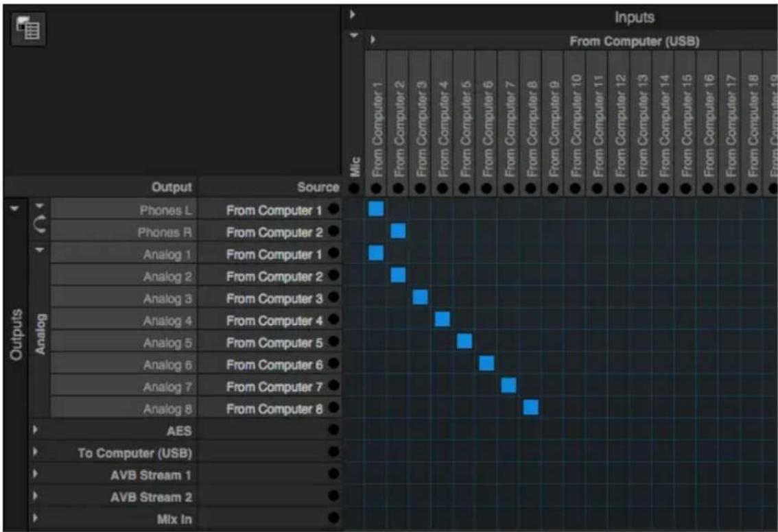Viewport: 778px width, 532px height.
Task: Click the black dot in the Analog 8 row
Action: click(x=334, y=407)
